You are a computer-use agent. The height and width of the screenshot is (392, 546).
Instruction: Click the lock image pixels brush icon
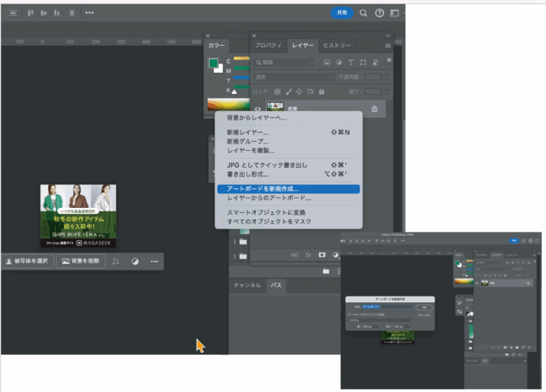pos(288,92)
